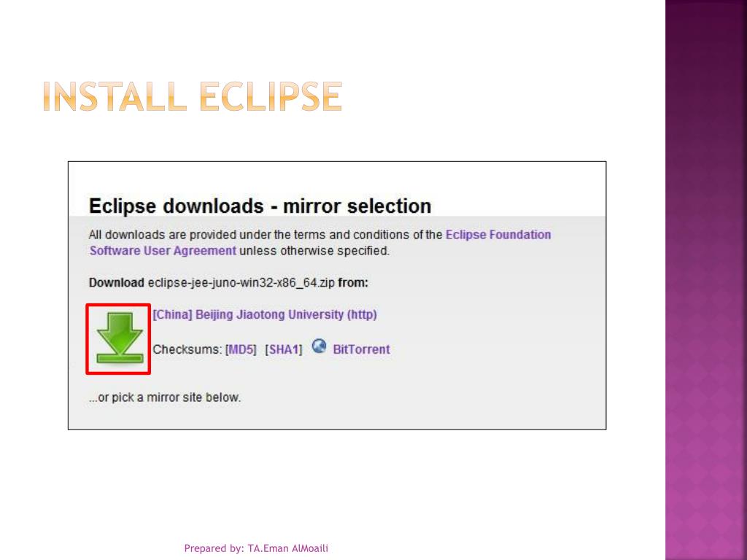Click the BitTorrent globe icon

320,346
